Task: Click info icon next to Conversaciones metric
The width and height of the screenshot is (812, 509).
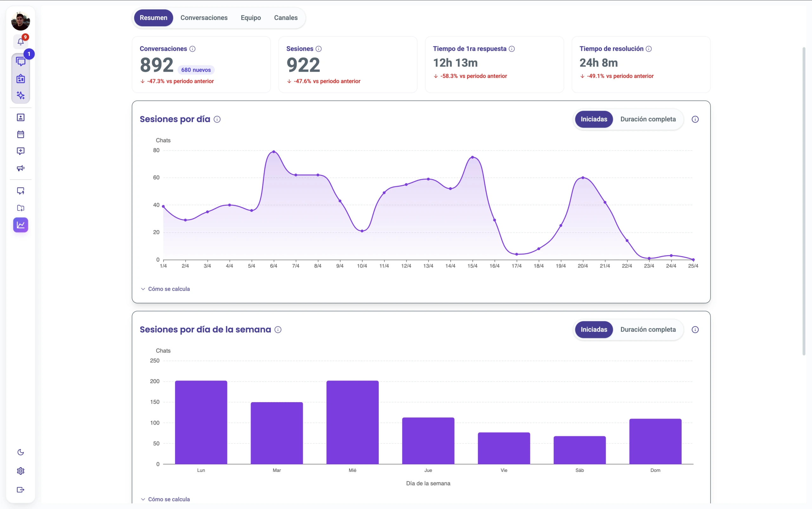Action: [x=193, y=49]
